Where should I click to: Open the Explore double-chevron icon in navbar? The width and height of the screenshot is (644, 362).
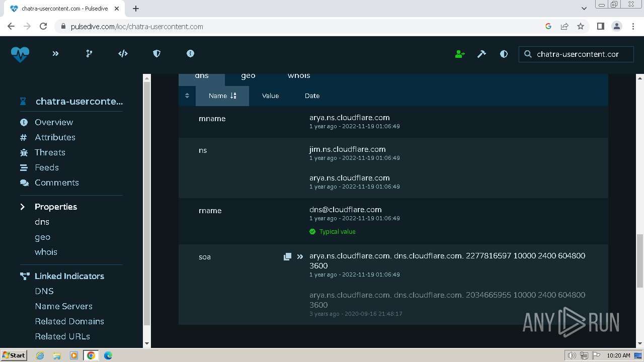coord(55,53)
